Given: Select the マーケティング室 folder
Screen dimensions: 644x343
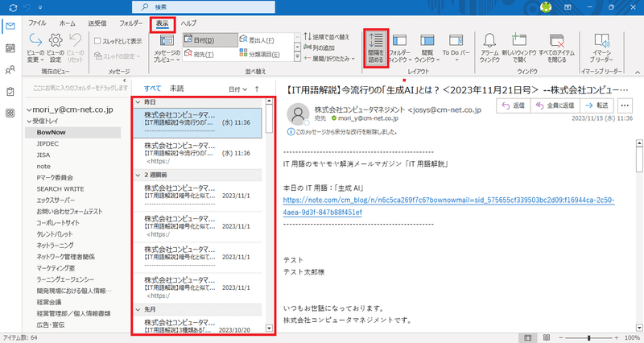Looking at the screenshot, I should click(56, 268).
